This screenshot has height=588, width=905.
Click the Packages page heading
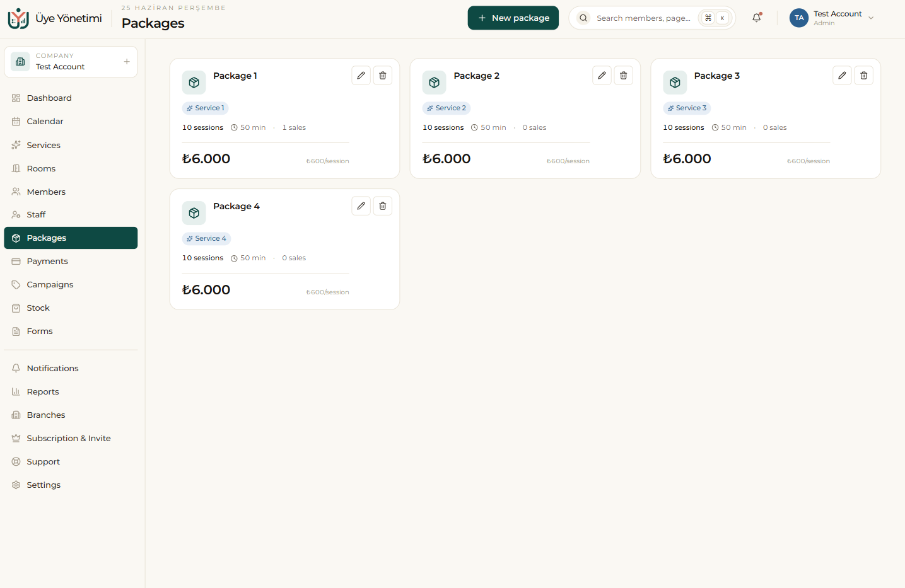(x=153, y=23)
